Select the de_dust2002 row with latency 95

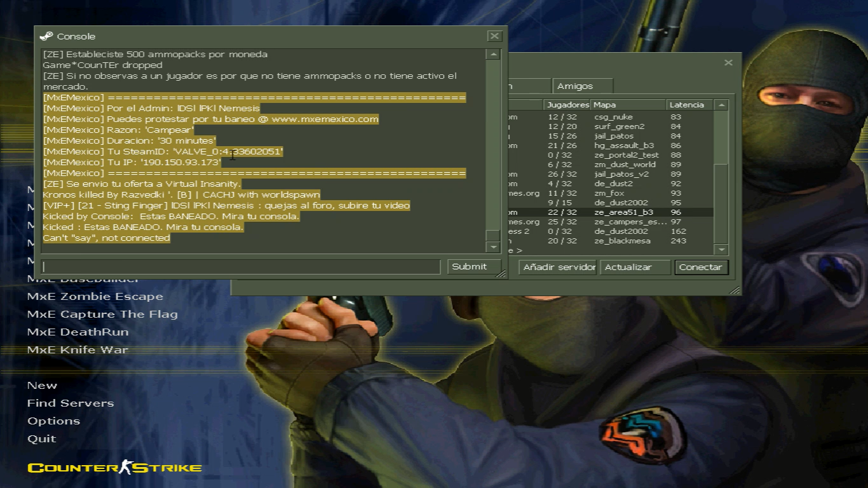click(x=611, y=203)
